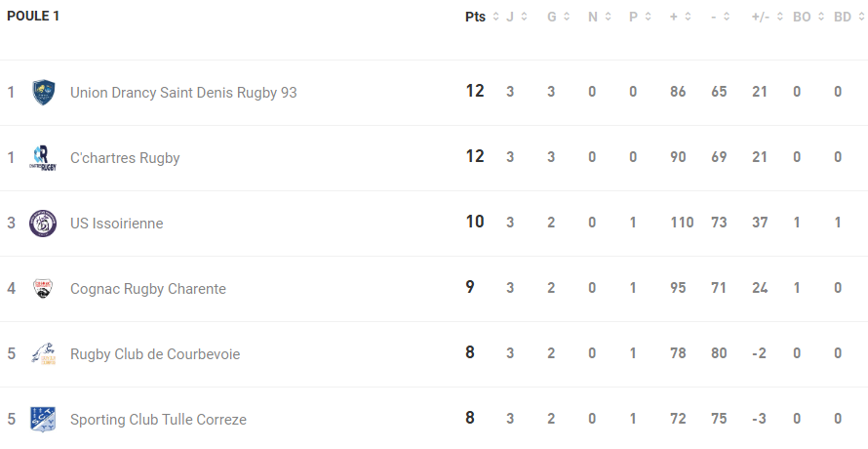
Task: Open the US Issoirienne team link
Action: (117, 224)
